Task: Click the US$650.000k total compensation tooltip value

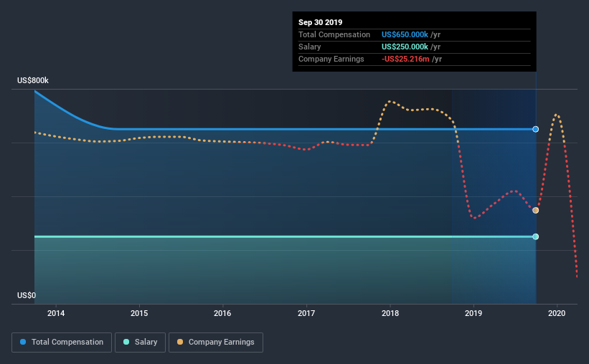Action: tap(405, 34)
